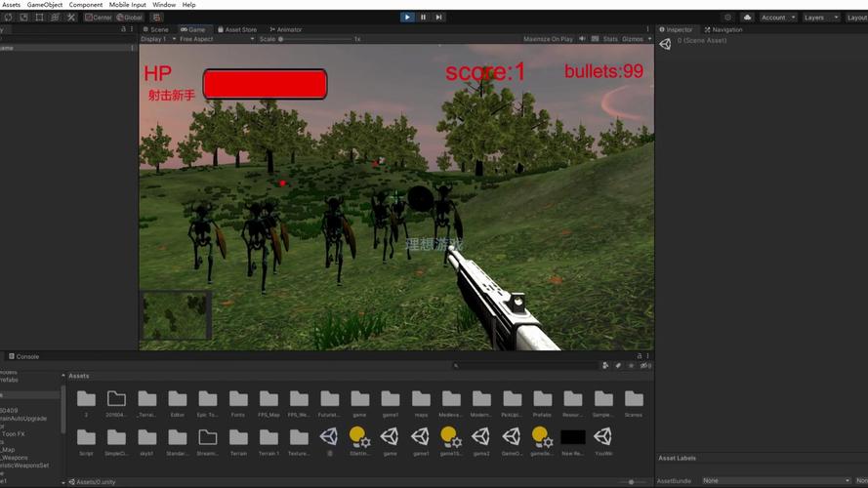Open the Account dropdown
Screen dimensions: 868x488
(x=778, y=18)
